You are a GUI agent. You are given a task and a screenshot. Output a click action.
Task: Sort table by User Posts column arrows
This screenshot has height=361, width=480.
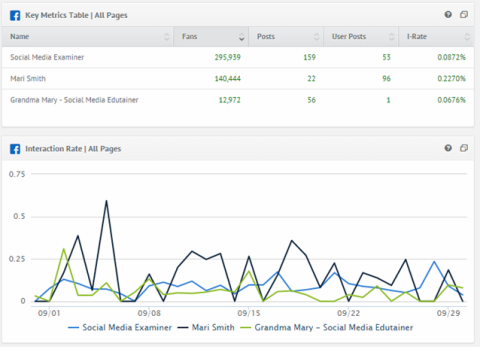click(x=392, y=37)
